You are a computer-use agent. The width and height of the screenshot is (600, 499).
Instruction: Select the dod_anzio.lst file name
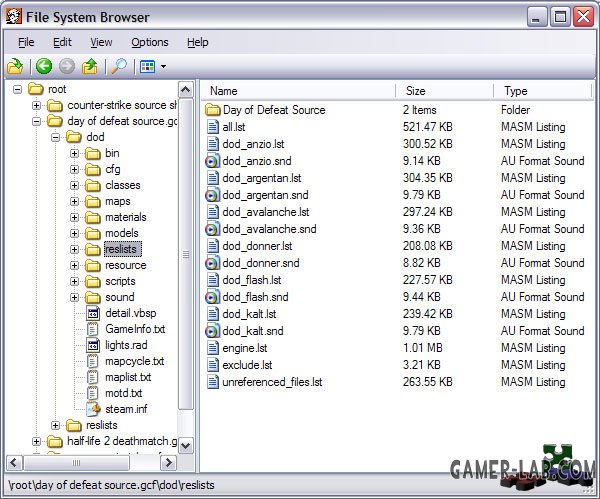[253, 144]
